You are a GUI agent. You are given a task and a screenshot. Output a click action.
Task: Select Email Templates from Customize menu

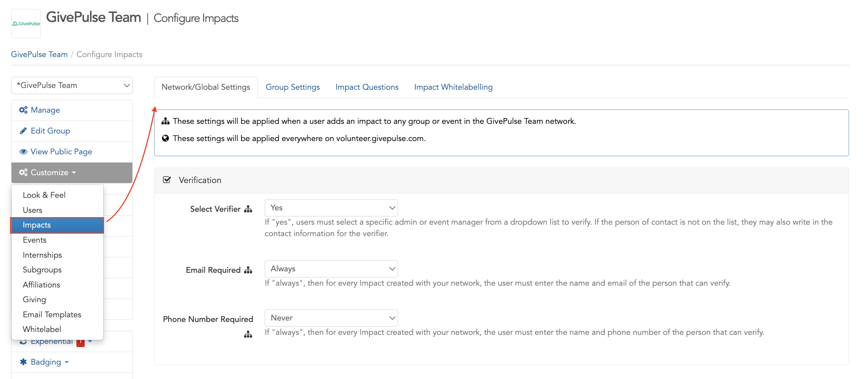52,314
